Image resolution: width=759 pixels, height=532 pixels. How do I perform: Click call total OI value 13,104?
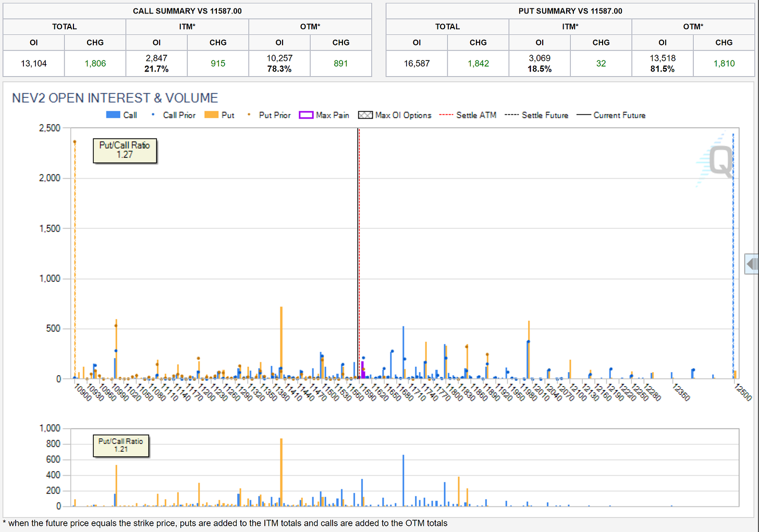point(34,64)
